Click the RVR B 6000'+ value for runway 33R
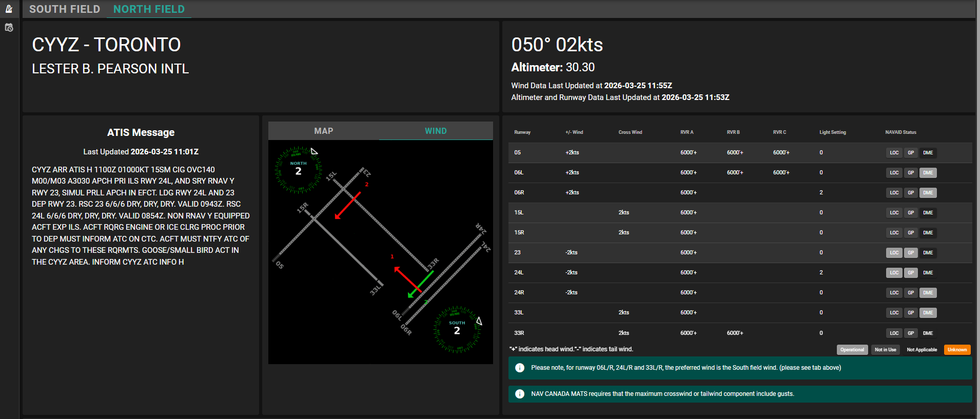Image resolution: width=980 pixels, height=419 pixels. tap(735, 333)
